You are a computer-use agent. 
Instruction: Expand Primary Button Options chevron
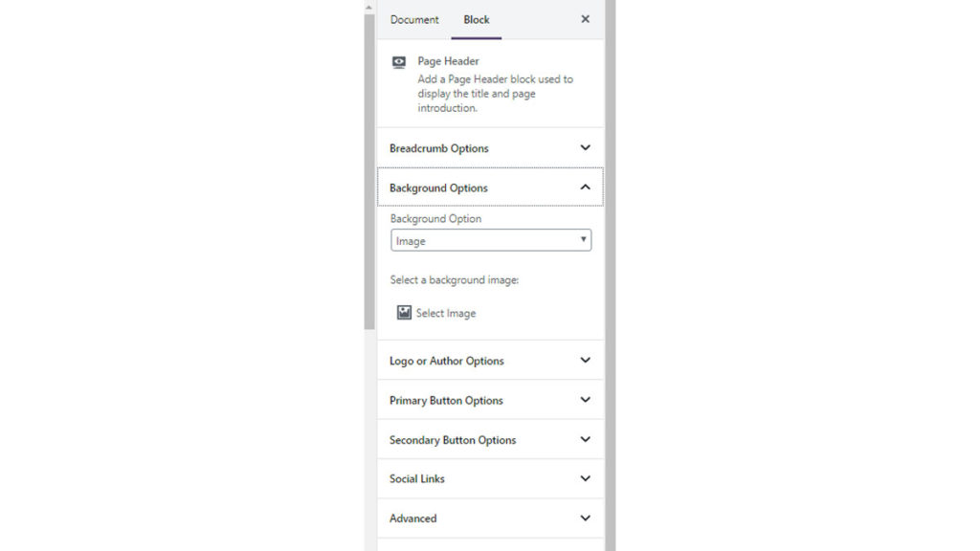586,400
